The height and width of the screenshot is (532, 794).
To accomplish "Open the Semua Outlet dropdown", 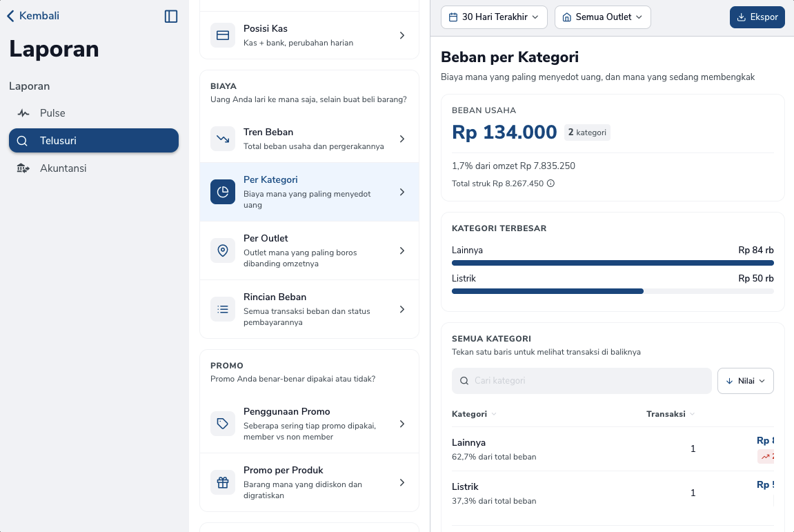I will coord(603,17).
